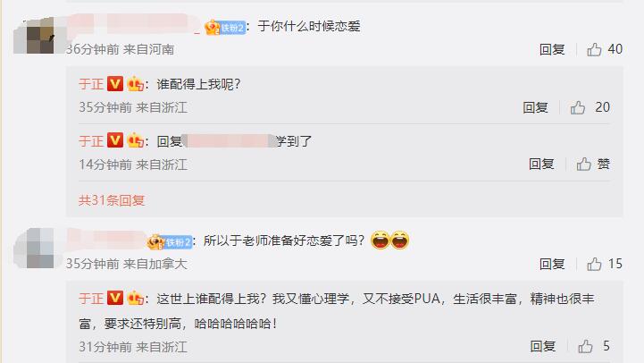This screenshot has width=644, height=363.
Task: Open the 加拿大 commenter's avatar
Action: click(x=34, y=248)
